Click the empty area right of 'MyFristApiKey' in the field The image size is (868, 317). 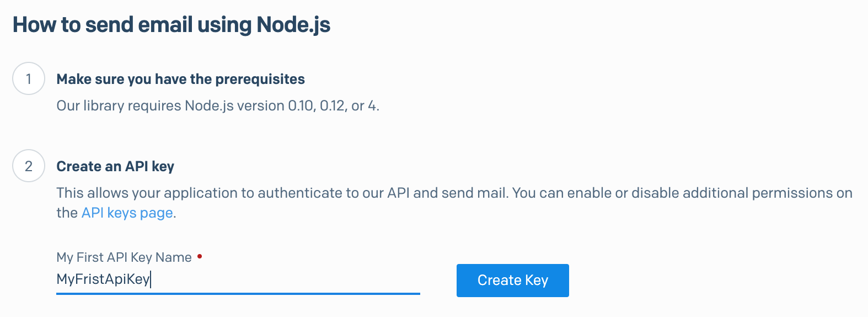click(x=286, y=279)
